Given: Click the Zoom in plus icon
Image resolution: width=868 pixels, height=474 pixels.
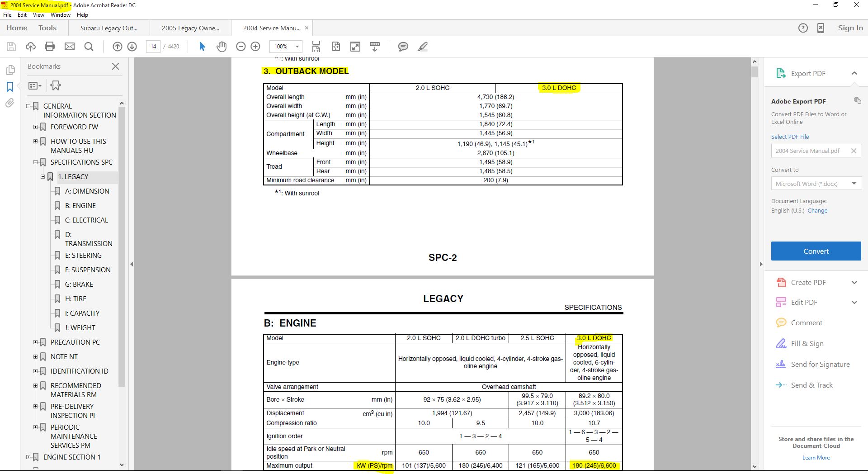Looking at the screenshot, I should 255,46.
